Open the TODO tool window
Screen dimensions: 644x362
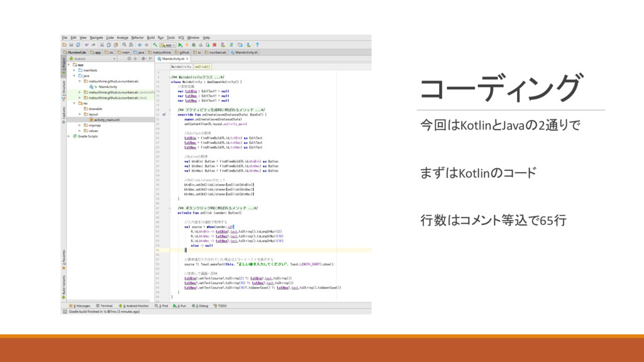pyautogui.click(x=220, y=306)
